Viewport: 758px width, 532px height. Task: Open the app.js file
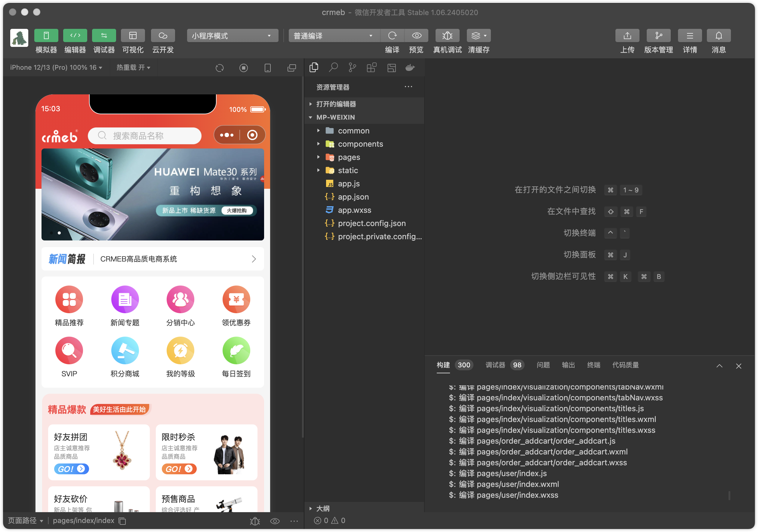365,184
